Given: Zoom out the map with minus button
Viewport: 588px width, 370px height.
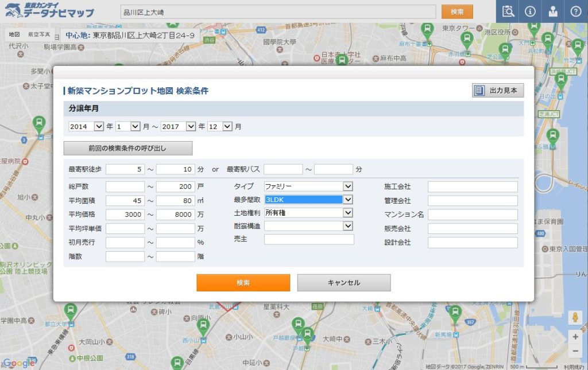Looking at the screenshot, I should click(x=575, y=350).
